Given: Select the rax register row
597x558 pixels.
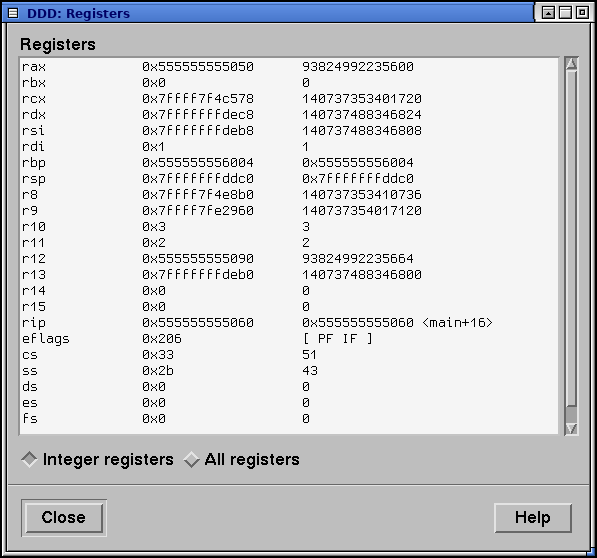Looking at the screenshot, I should coord(289,67).
